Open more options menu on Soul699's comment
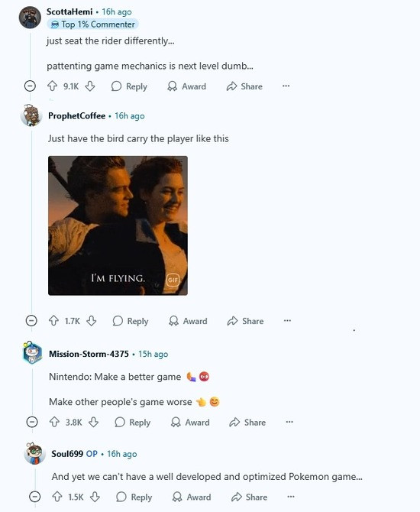The height and width of the screenshot is (512, 420). (x=291, y=497)
